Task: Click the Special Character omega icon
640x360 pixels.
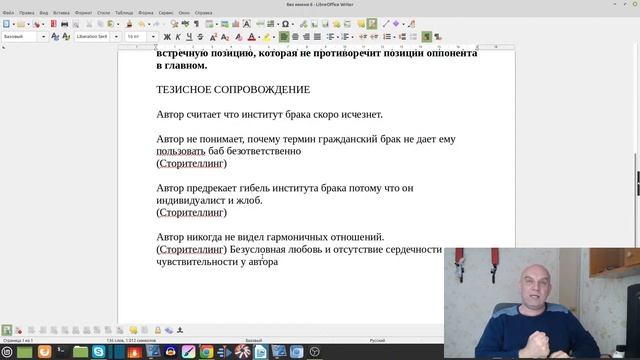Action: (x=285, y=24)
